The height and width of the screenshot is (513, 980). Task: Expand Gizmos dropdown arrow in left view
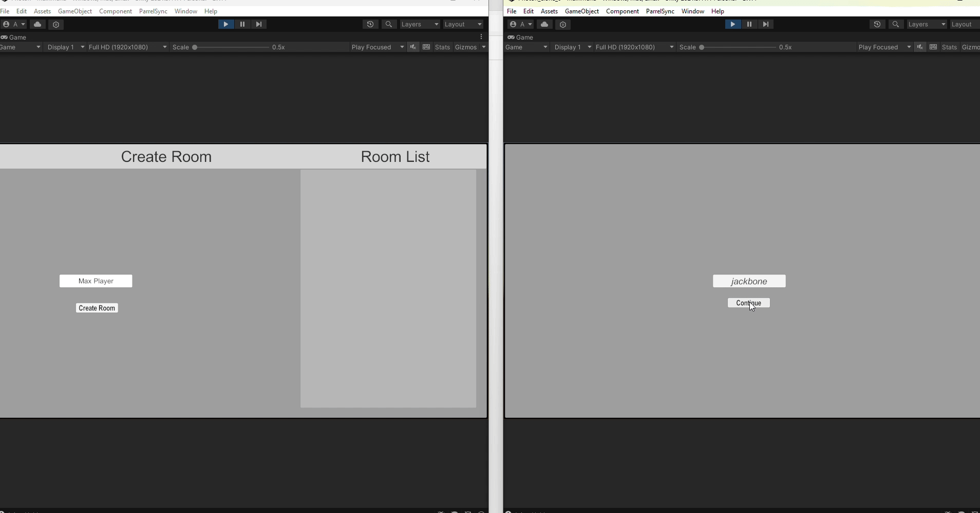[484, 47]
